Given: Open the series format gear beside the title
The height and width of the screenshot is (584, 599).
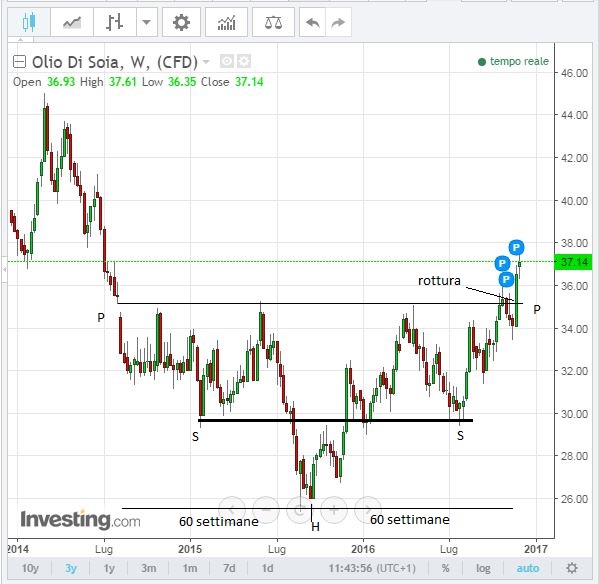Looking at the screenshot, I should pos(244,61).
